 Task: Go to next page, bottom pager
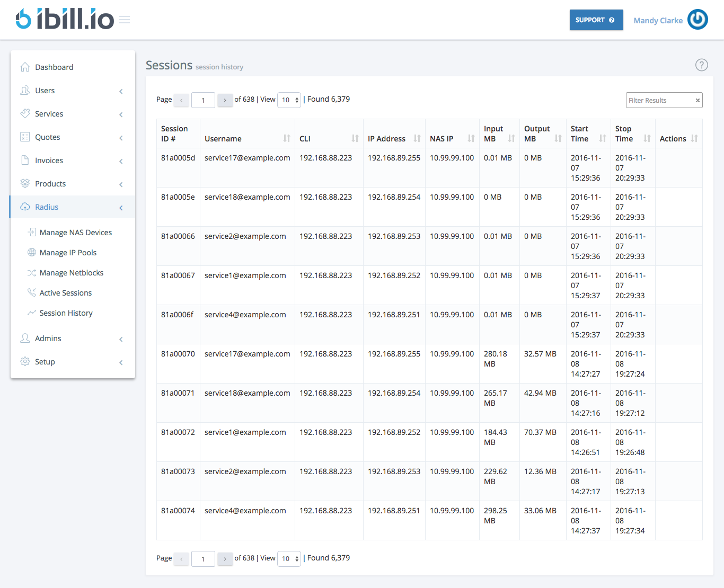[x=225, y=558]
